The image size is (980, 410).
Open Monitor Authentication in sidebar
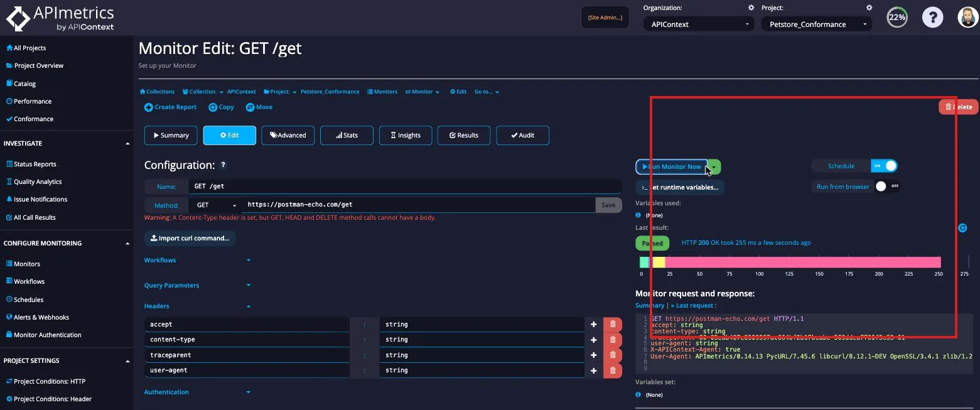point(43,335)
